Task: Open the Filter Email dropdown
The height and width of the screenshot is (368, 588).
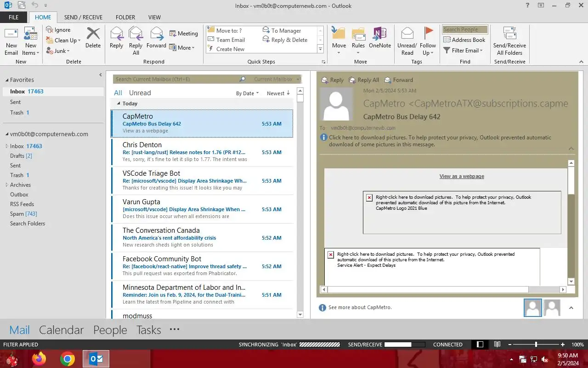Action: (x=463, y=51)
